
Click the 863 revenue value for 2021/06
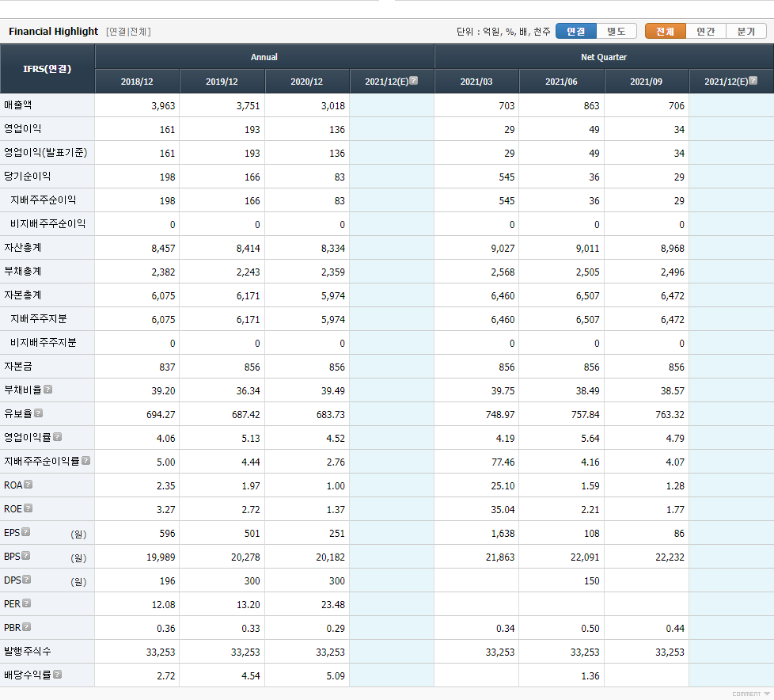[x=591, y=106]
